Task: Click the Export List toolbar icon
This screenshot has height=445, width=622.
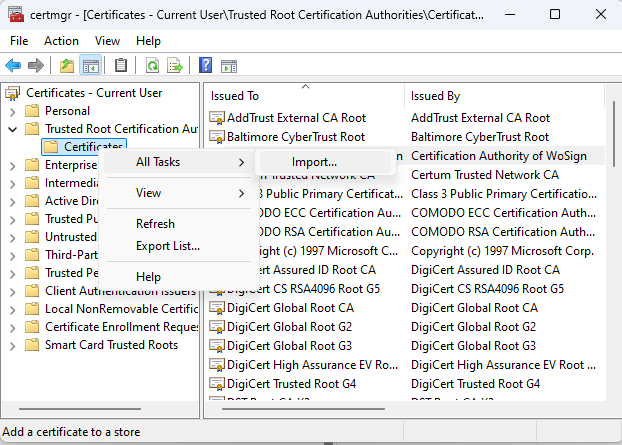Action: pyautogui.click(x=175, y=66)
